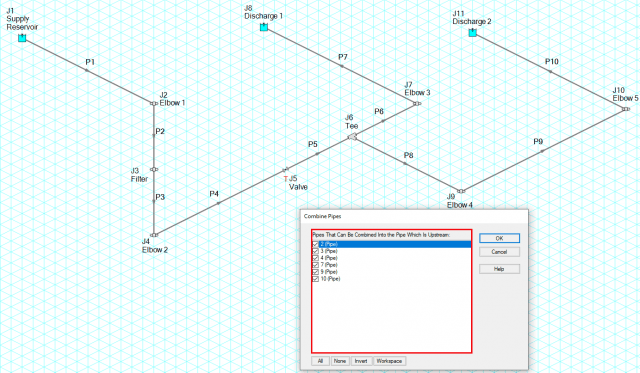Uncheck the 10 (Pipe) checkbox

point(315,279)
